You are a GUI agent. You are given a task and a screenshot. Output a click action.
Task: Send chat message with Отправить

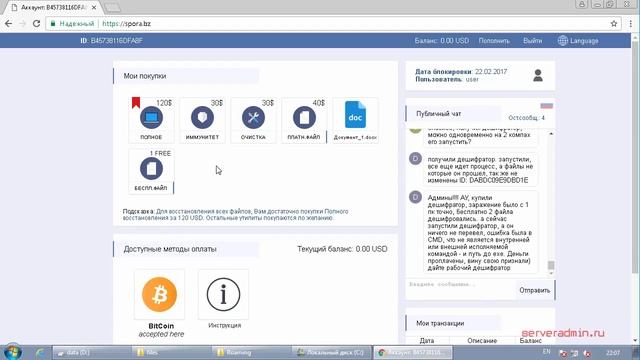pyautogui.click(x=535, y=290)
